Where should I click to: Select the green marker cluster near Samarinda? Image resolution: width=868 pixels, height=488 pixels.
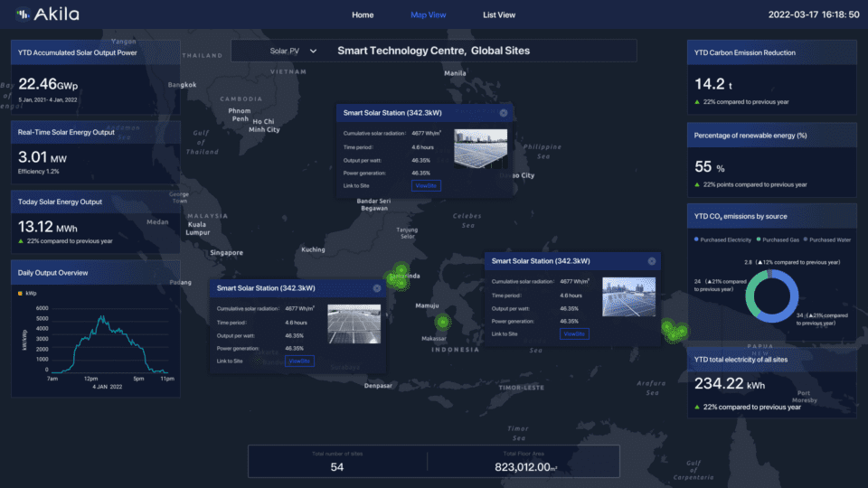point(397,277)
